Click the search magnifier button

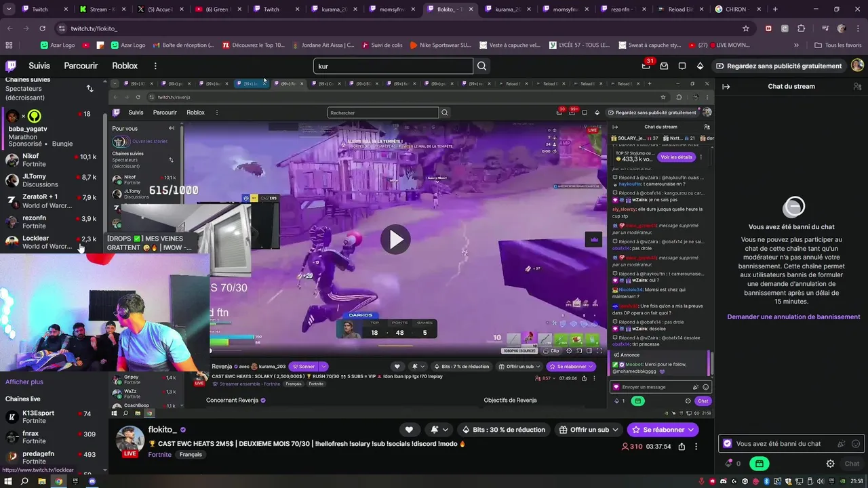tap(482, 66)
